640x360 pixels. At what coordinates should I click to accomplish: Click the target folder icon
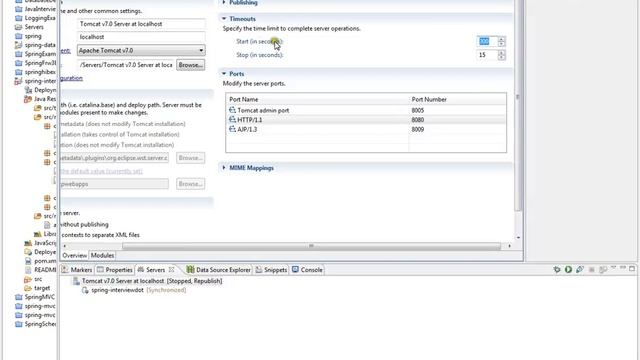coord(28,288)
